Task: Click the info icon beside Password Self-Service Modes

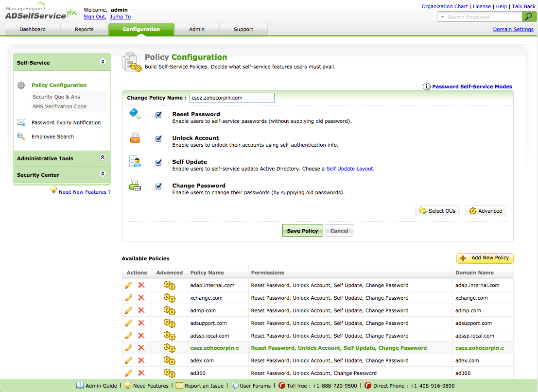Action: click(427, 86)
